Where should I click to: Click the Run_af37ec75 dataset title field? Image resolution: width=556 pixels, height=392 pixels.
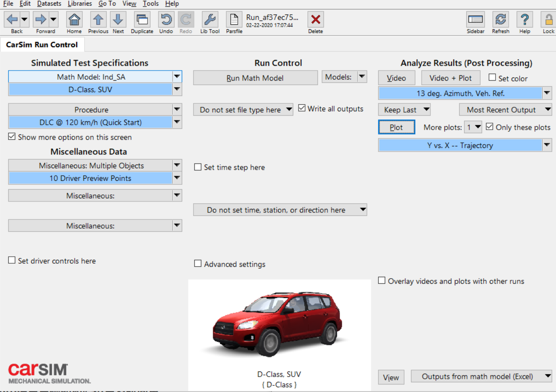pyautogui.click(x=272, y=18)
